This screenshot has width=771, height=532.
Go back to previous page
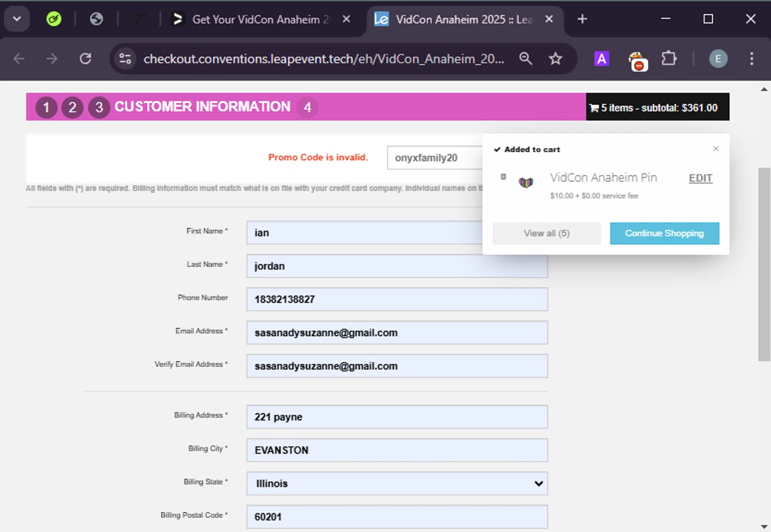pos(19,59)
